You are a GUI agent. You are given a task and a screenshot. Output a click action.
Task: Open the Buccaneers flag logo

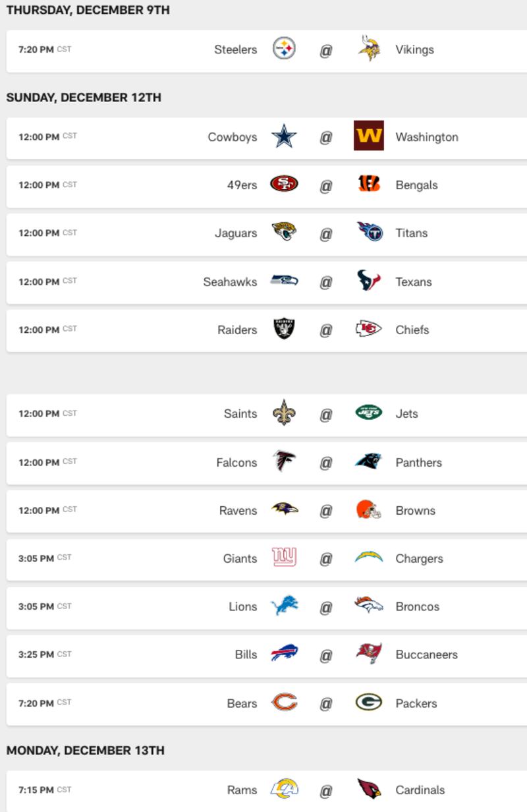[369, 654]
